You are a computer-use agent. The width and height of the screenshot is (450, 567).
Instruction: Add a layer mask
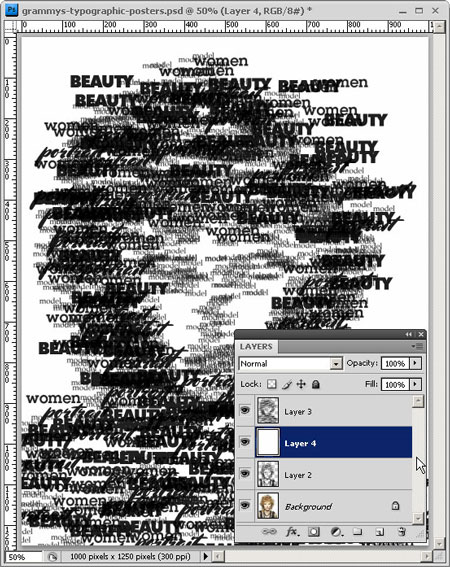tap(314, 532)
